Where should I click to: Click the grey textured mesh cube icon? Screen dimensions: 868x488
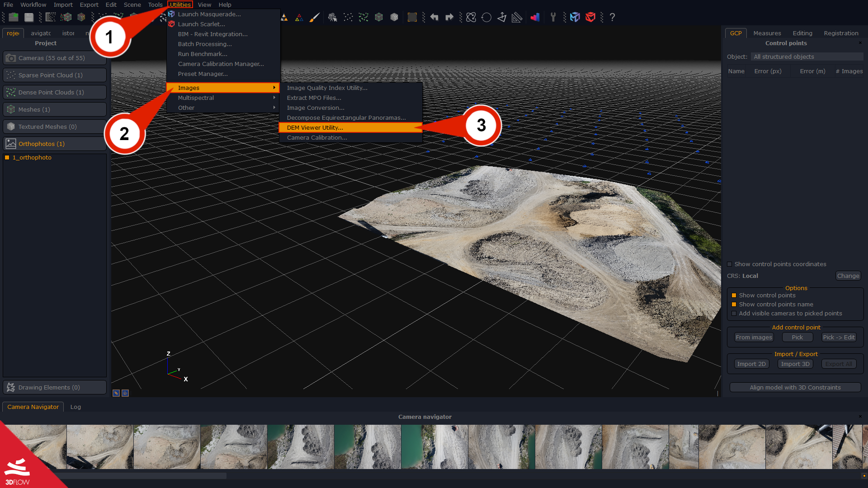[394, 17]
